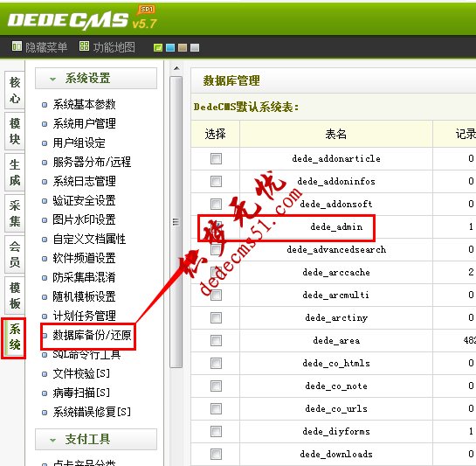This screenshot has height=466, width=476.
Task: Collapse the 支付工具 menu section
Action: pyautogui.click(x=96, y=439)
